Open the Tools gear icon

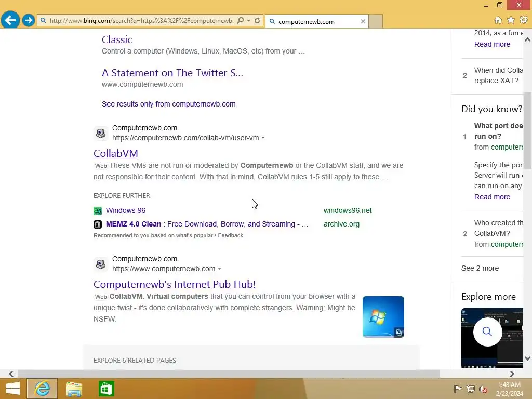pyautogui.click(x=524, y=20)
